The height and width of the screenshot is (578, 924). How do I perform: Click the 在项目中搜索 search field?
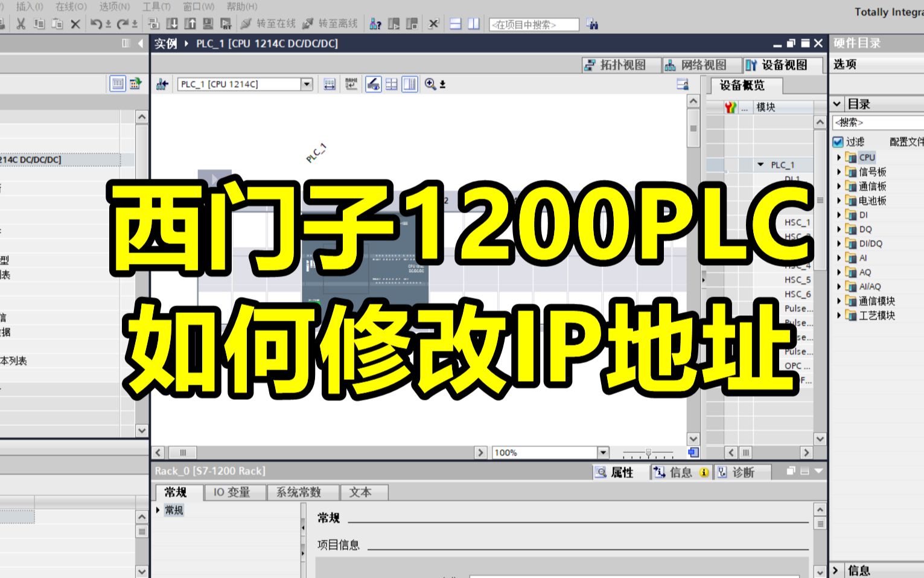click(x=534, y=25)
